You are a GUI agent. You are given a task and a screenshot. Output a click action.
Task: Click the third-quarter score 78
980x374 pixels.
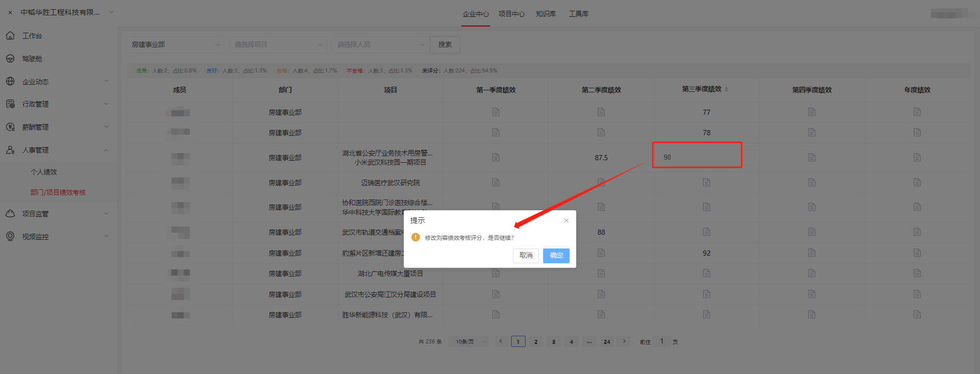pyautogui.click(x=706, y=133)
